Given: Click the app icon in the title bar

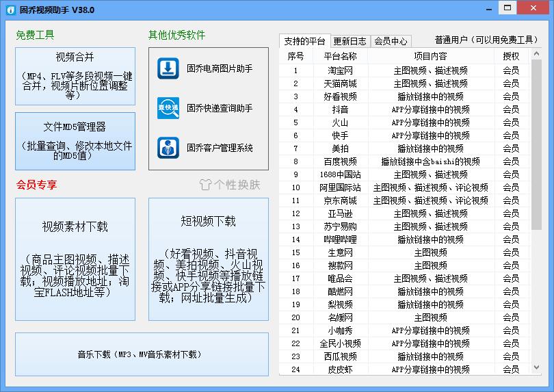Looking at the screenshot, I should [x=11, y=10].
